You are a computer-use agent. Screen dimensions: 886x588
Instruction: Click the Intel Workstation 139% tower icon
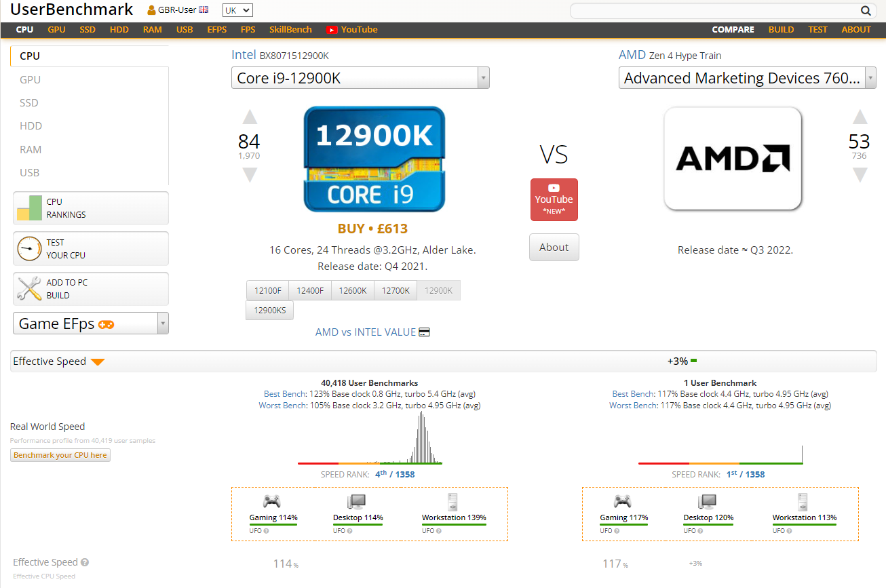point(453,502)
